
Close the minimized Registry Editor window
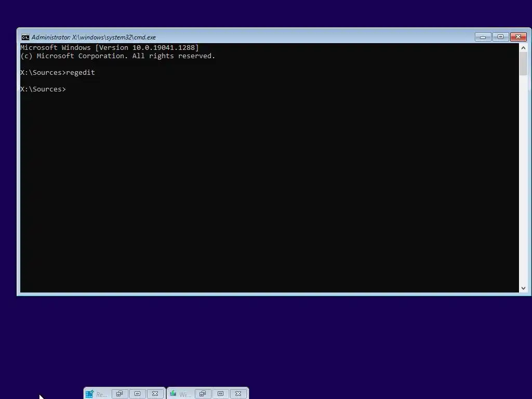[x=155, y=394]
